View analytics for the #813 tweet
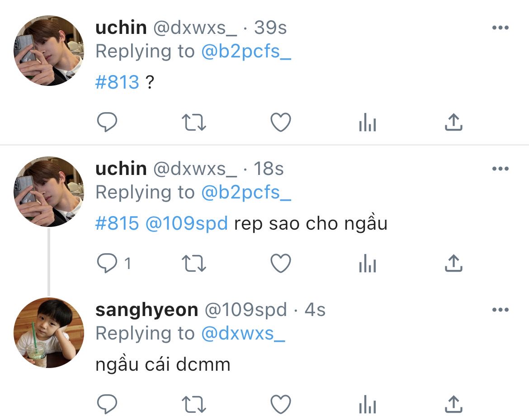The height and width of the screenshot is (420, 529). 367,123
